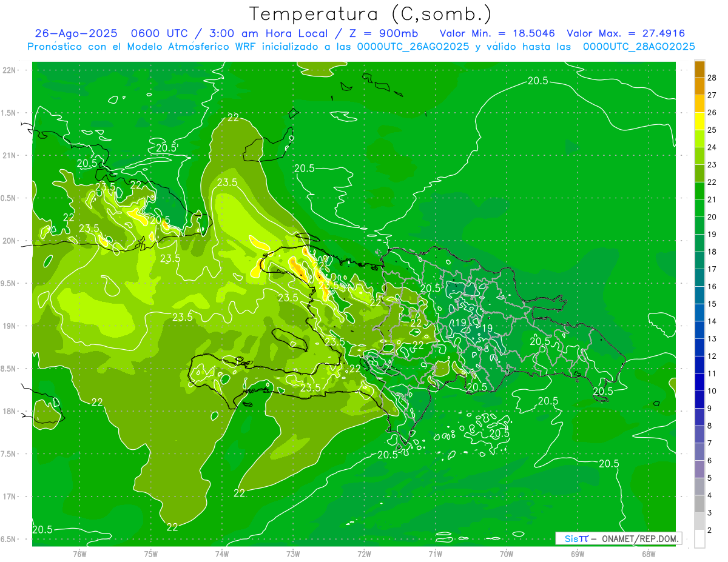Click the dark blue swatch between legend 10 and 11
Screen dimensions: 728x562
[x=699, y=383]
